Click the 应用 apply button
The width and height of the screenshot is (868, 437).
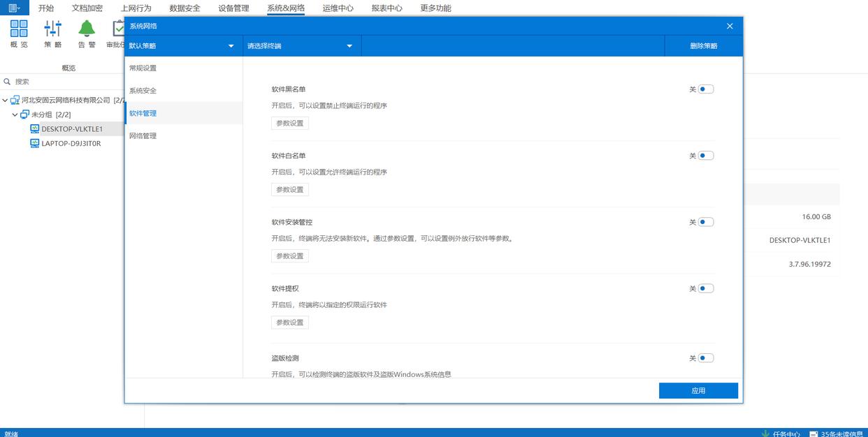click(698, 391)
